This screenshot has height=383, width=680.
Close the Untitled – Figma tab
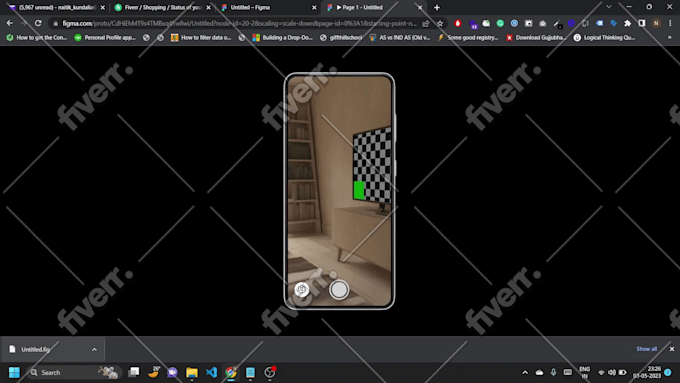[314, 7]
